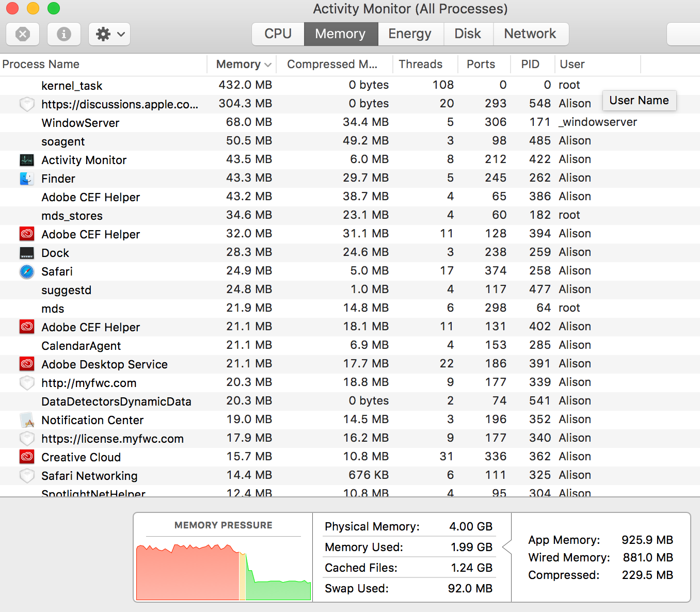This screenshot has width=700, height=612.
Task: Switch to the CPU tab
Action: (278, 34)
